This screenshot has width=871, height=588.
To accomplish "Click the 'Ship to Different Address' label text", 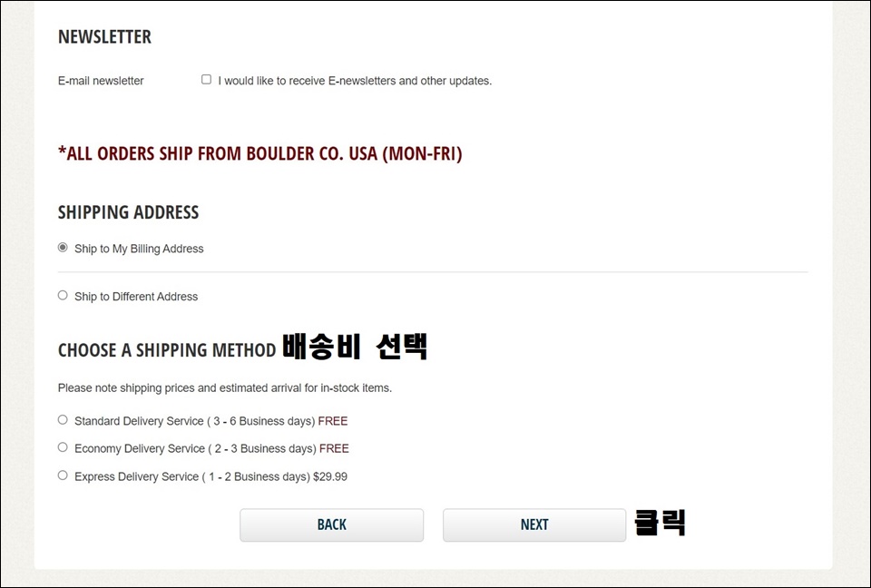I will (136, 297).
